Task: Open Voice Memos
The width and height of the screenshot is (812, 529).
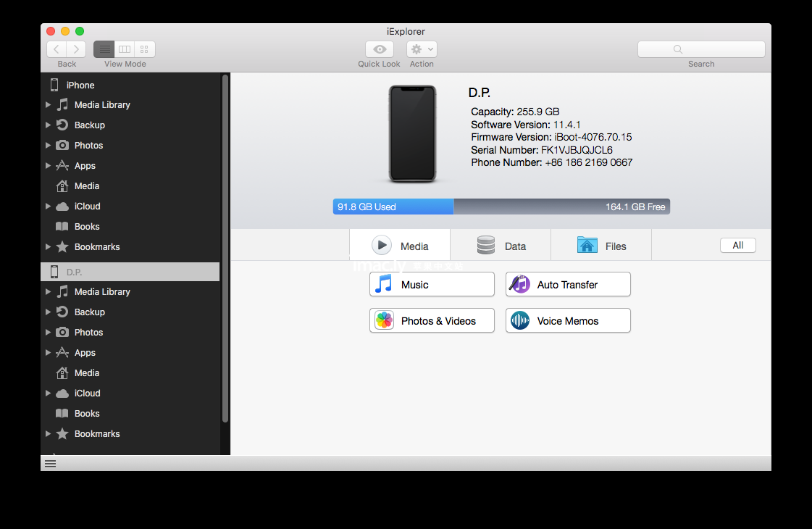Action: pos(568,321)
